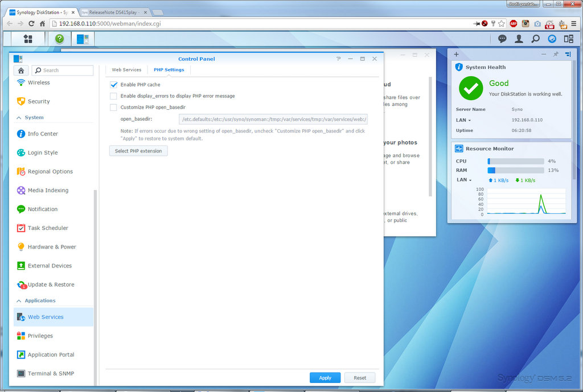Screen dimensions: 583x392
Task: Click the Resource Monitor network graph
Action: coord(527,201)
